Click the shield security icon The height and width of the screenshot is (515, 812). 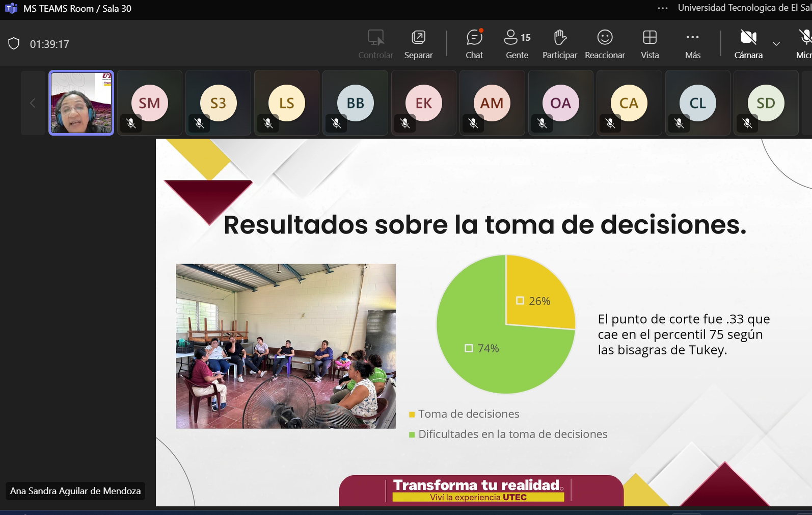14,44
